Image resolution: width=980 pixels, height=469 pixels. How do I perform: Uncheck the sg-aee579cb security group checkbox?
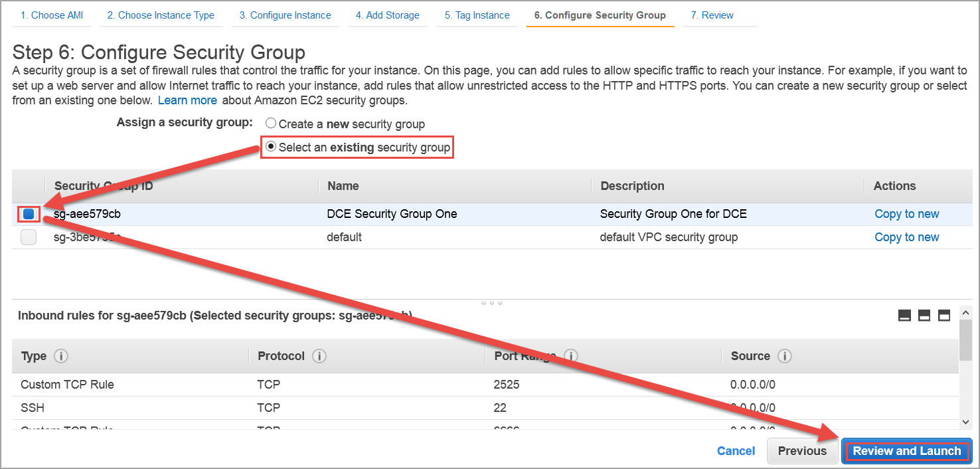click(x=29, y=214)
